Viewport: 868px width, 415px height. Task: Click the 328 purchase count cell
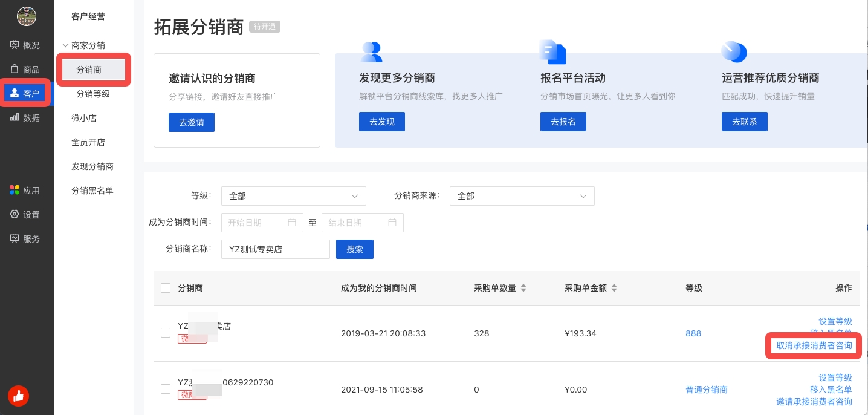[482, 333]
